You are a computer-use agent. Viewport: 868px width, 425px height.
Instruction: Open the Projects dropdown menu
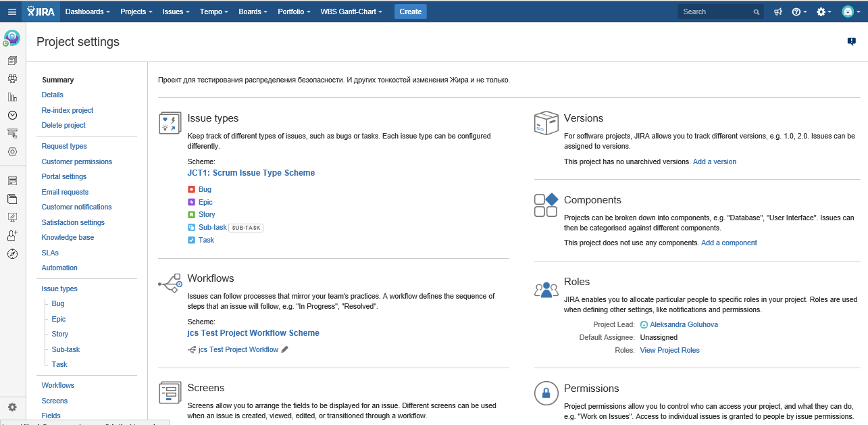[136, 11]
